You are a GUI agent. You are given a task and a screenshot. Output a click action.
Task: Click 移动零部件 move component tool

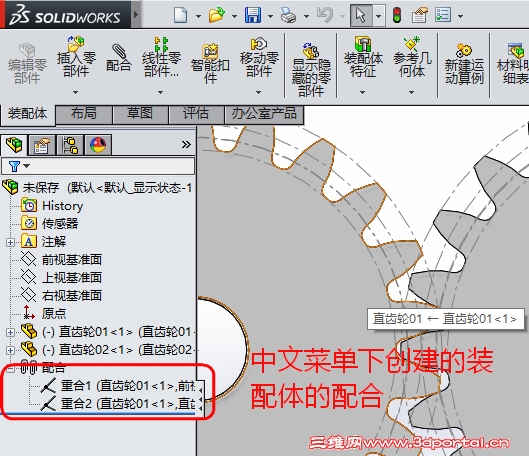pyautogui.click(x=259, y=57)
